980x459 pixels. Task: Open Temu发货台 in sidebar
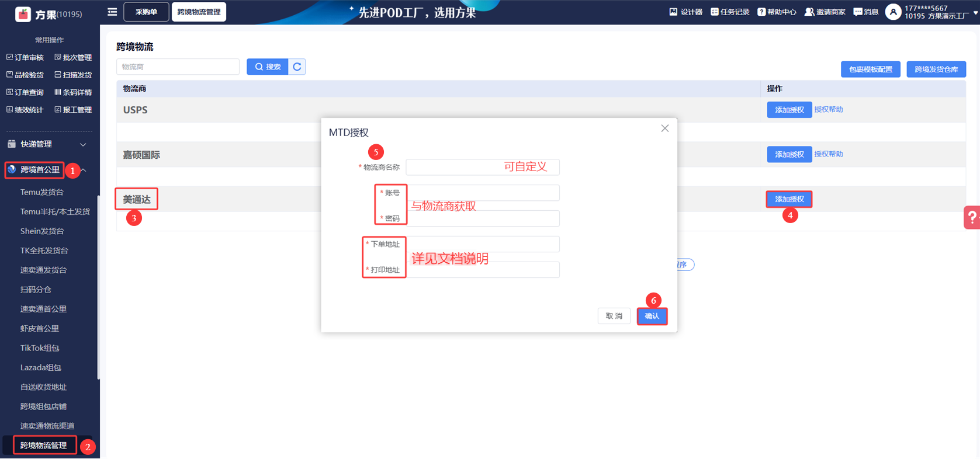[x=42, y=192]
